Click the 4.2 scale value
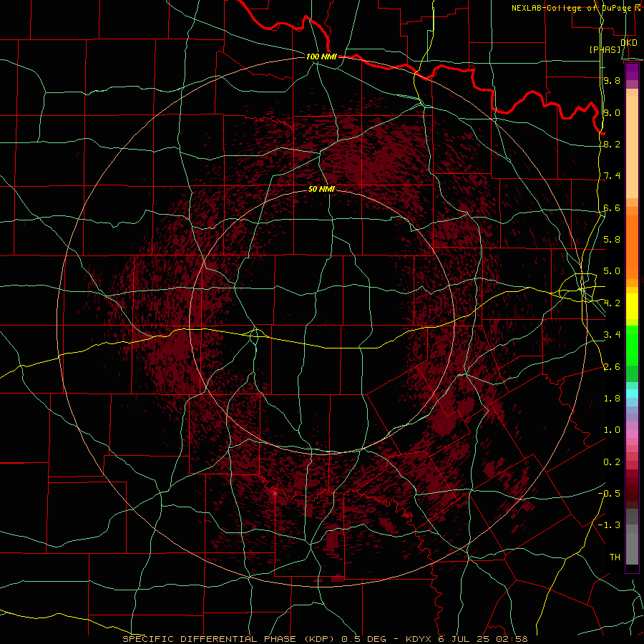Viewport: 644px width, 644px height. coord(612,303)
